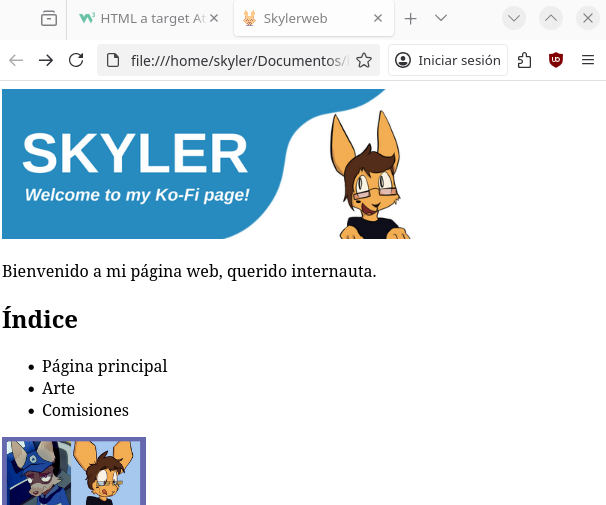Switch to the HTML a target tab
606x505 pixels.
pyautogui.click(x=149, y=18)
